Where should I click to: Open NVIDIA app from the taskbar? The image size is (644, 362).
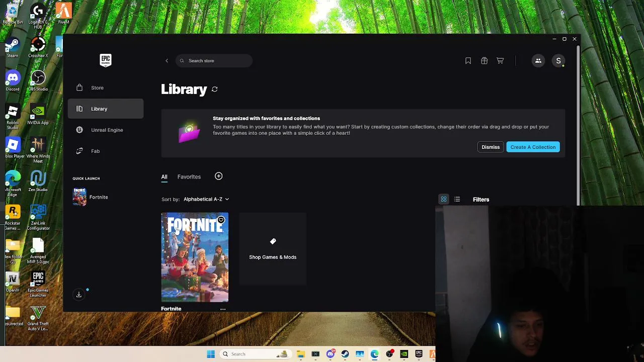(x=404, y=354)
